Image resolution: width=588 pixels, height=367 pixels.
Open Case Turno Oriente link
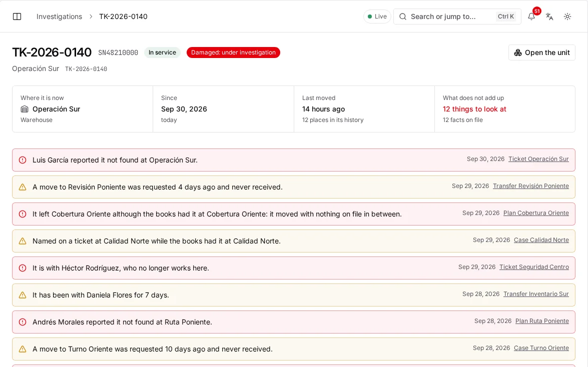pos(541,348)
